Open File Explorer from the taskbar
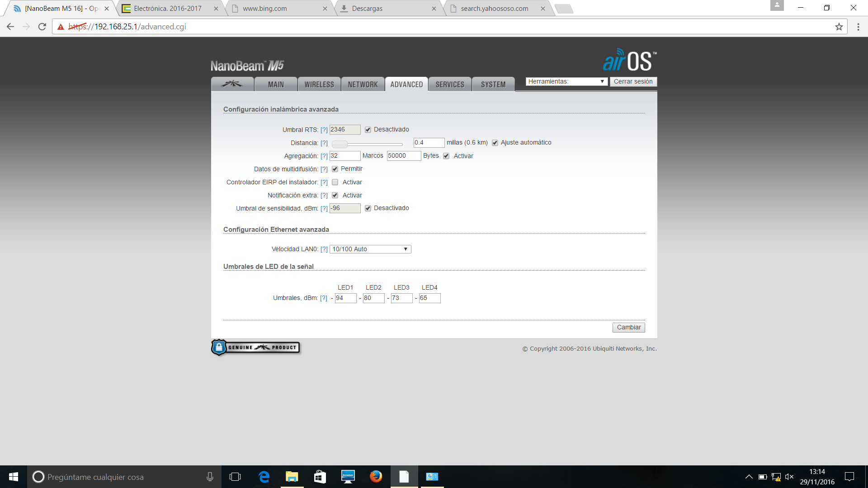The width and height of the screenshot is (868, 488). pyautogui.click(x=292, y=477)
